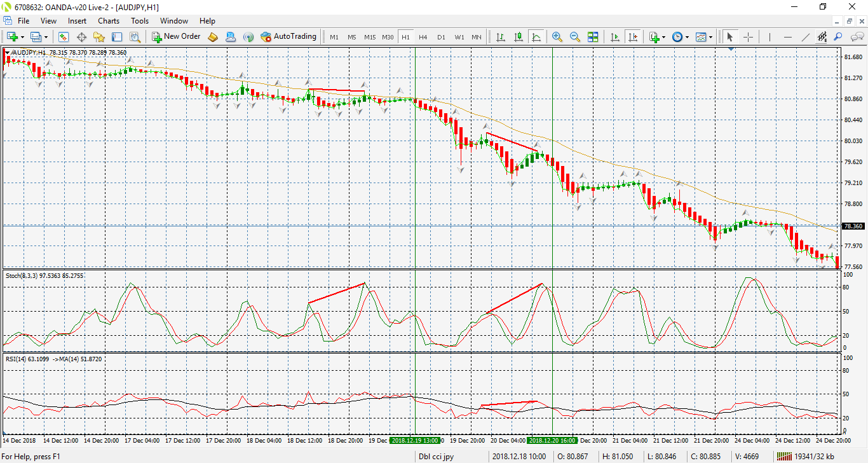Pick the Vertical Line drawing tool
Screen dimensions: 868x463
coord(770,37)
